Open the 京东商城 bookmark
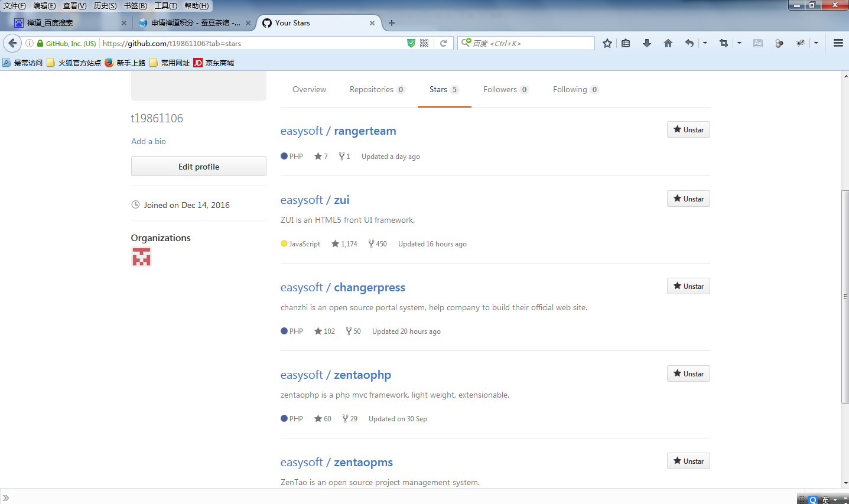This screenshot has height=504, width=849. tap(214, 63)
